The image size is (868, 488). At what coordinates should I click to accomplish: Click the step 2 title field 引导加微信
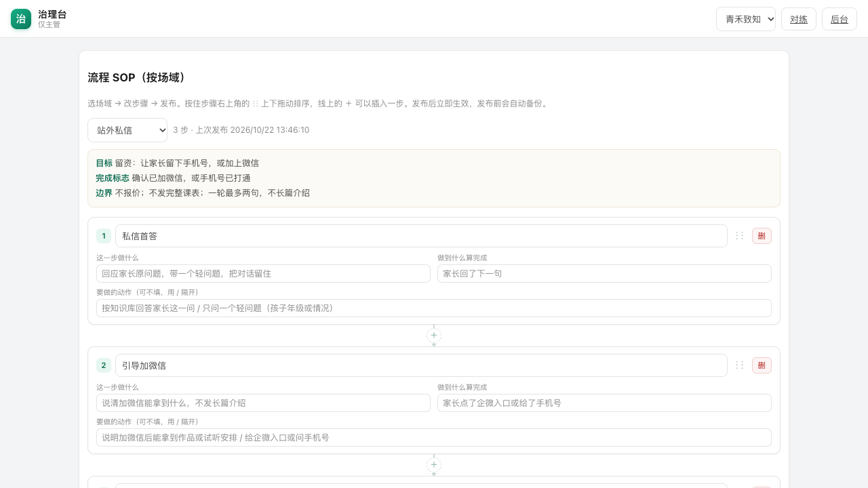[x=421, y=365]
